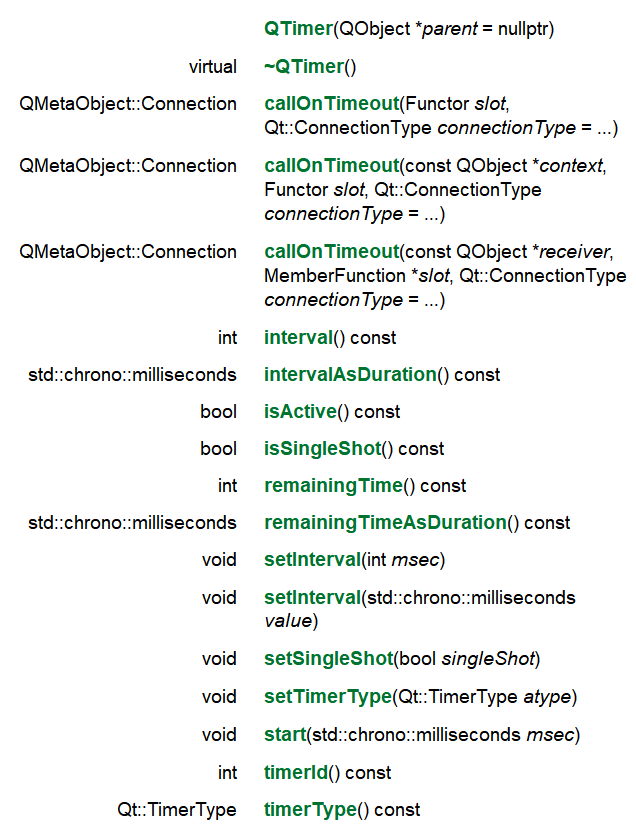Click the virtual keyword beside ~QTimer
Image resolution: width=636 pixels, height=836 pixels.
coord(213,68)
